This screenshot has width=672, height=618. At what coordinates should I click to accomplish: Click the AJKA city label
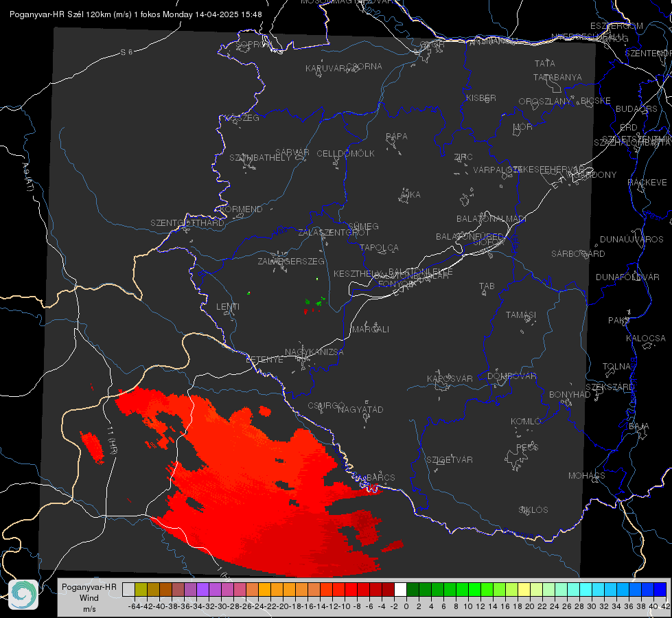[410, 195]
